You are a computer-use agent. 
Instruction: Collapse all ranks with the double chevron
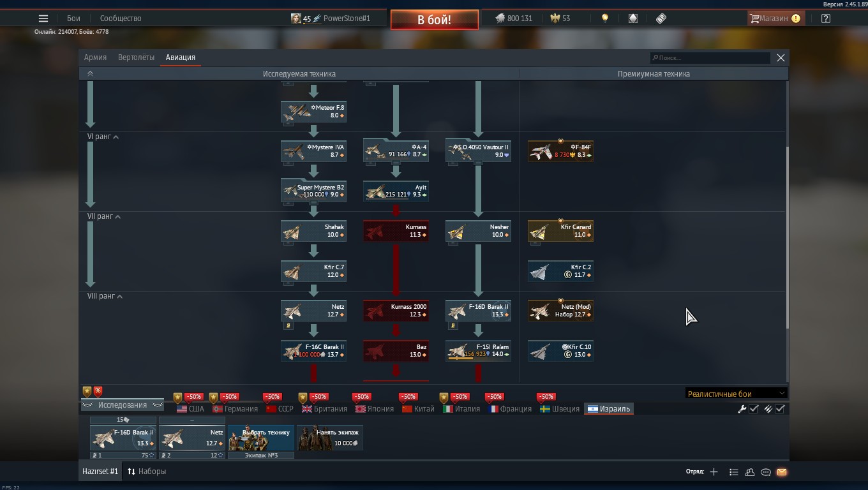click(90, 73)
